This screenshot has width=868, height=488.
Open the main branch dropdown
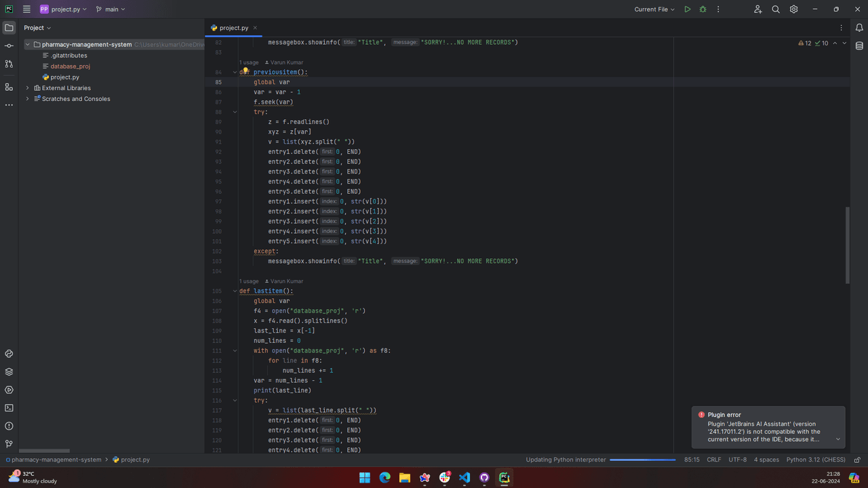(x=111, y=9)
